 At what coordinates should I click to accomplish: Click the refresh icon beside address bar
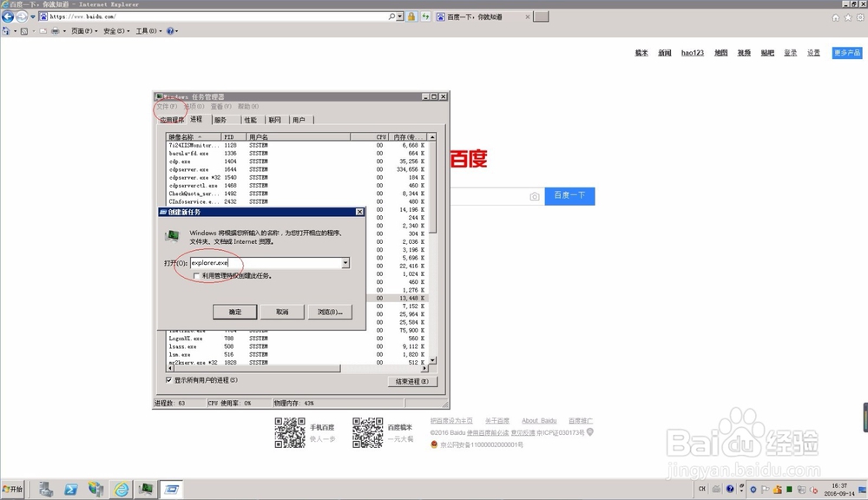pos(425,16)
